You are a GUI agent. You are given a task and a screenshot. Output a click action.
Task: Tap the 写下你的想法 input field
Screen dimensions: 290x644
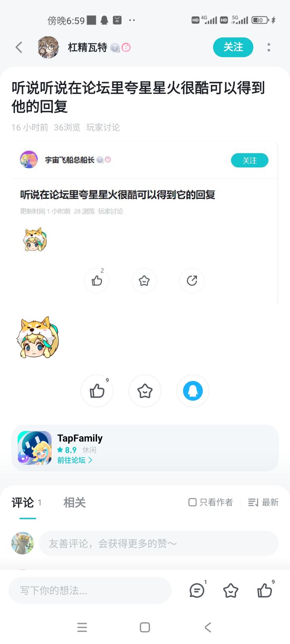[90, 590]
